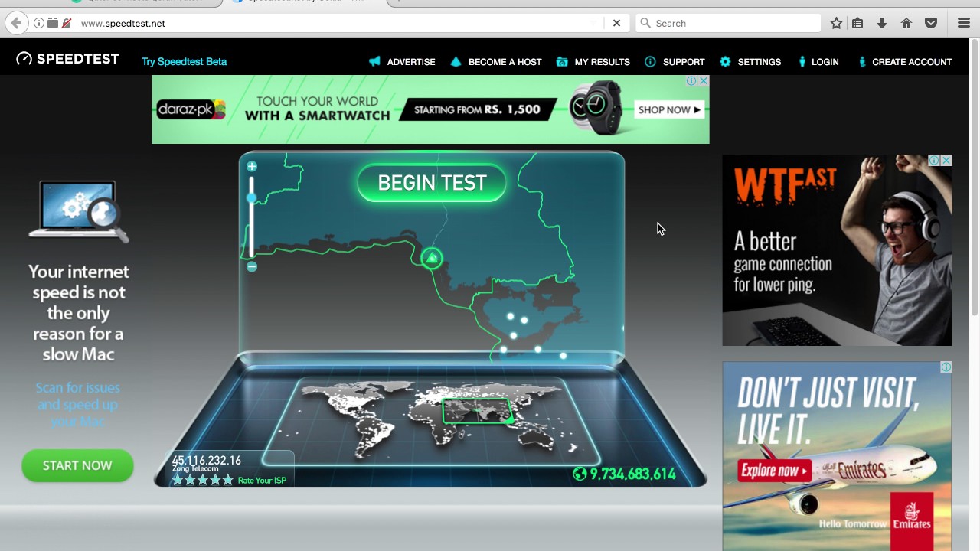The height and width of the screenshot is (551, 980).
Task: Click Scan for issues and speed up text
Action: tap(77, 404)
